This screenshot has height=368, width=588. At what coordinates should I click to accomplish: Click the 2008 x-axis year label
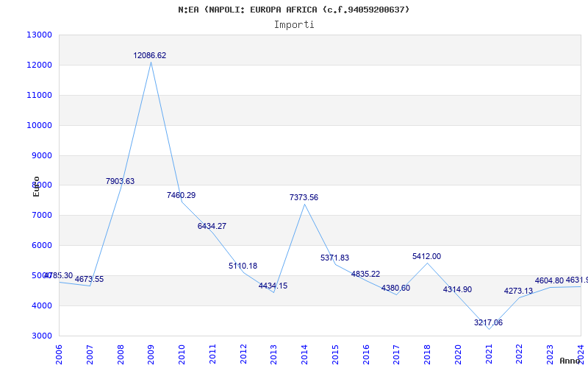tap(121, 354)
